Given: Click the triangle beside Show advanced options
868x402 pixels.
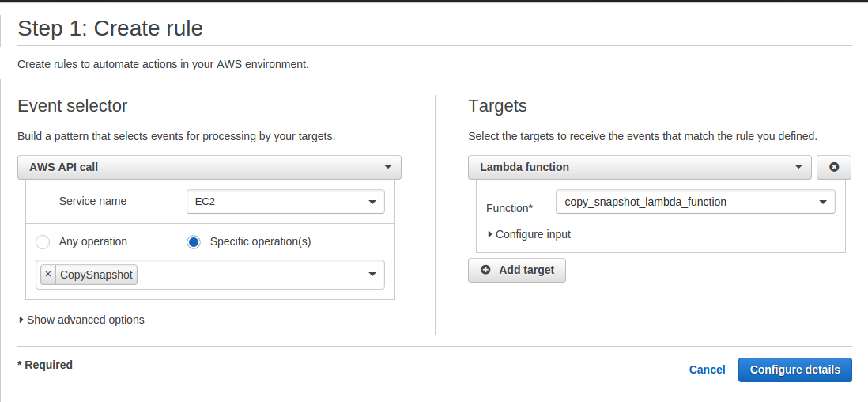Looking at the screenshot, I should click(21, 320).
